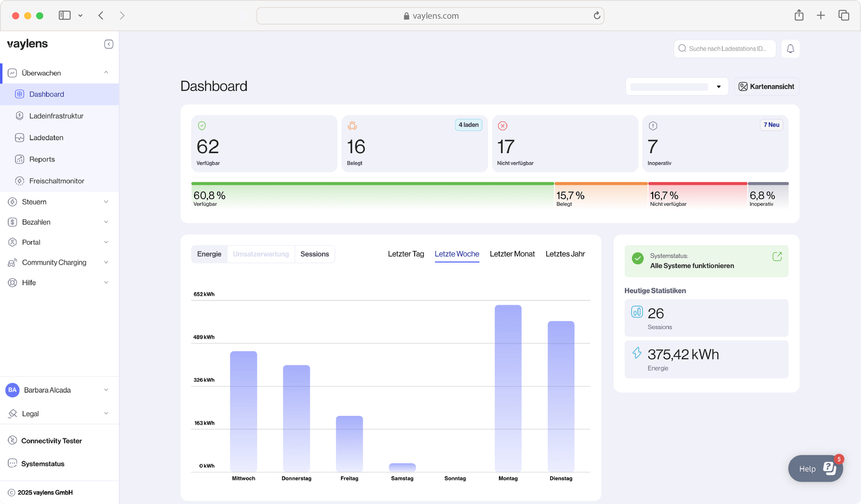Switch to the Sessions tab
This screenshot has width=861, height=504.
click(x=315, y=254)
